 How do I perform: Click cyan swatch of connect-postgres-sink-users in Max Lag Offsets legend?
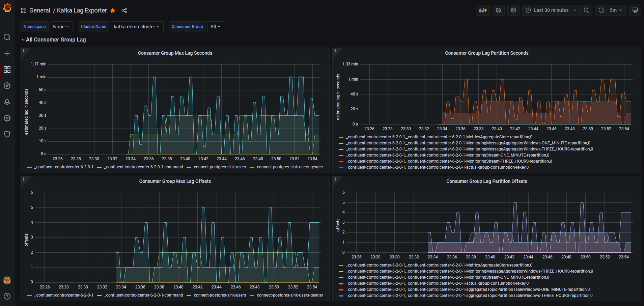(x=189, y=296)
